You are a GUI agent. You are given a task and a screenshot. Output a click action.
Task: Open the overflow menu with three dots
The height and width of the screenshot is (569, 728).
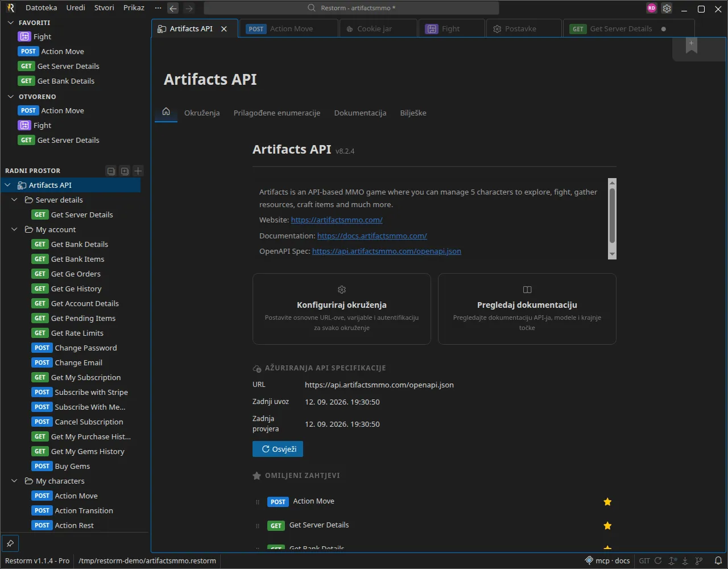[x=158, y=8]
